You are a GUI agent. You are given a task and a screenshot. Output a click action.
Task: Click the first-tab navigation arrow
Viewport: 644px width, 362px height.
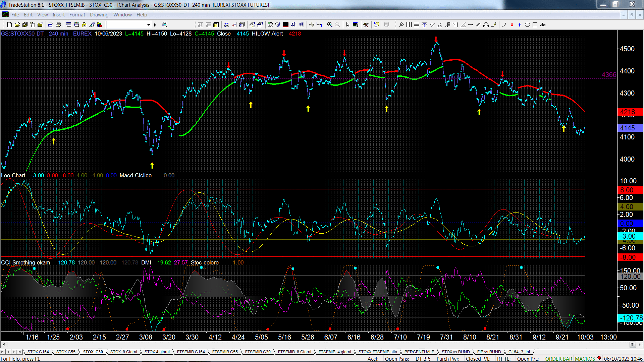3,352
